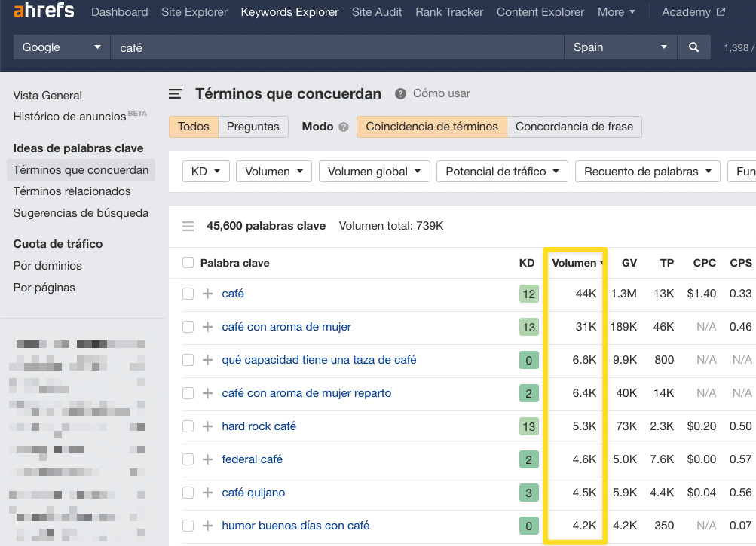Click plus icon next to hard rock café
Viewport: 756px width, 546px height.
coord(208,426)
